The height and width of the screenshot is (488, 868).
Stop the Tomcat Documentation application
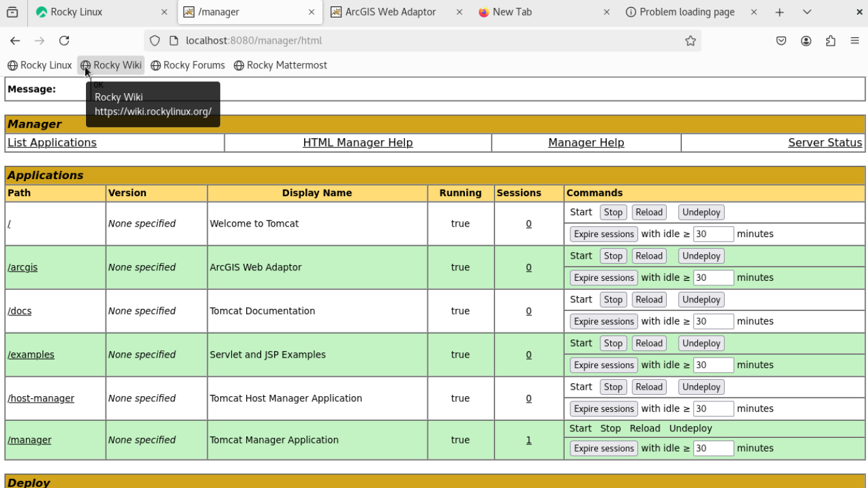tap(613, 300)
